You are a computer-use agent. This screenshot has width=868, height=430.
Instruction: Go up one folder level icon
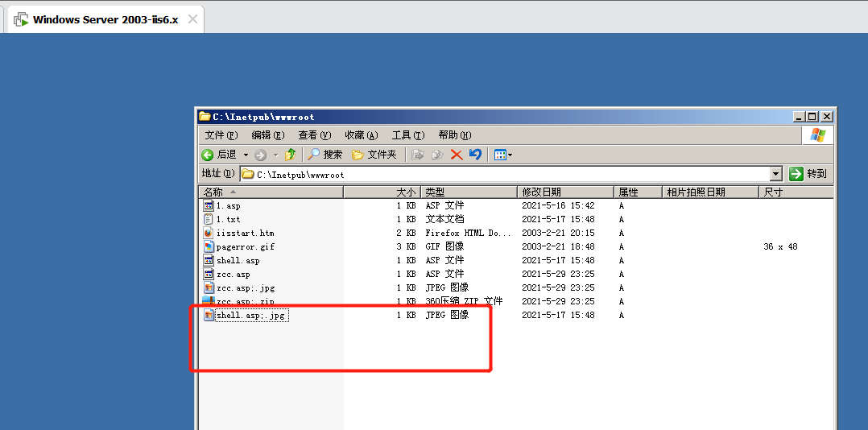(290, 155)
